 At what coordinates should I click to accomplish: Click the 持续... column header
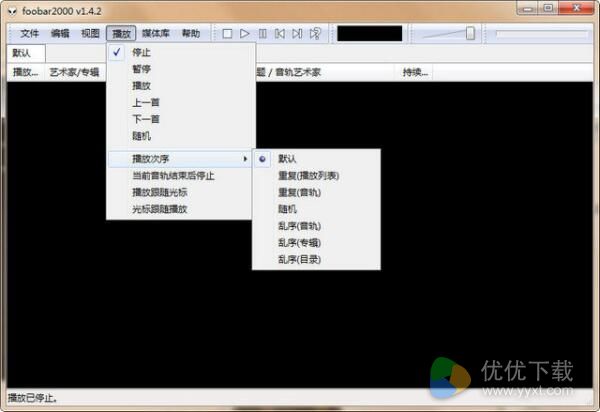point(415,72)
